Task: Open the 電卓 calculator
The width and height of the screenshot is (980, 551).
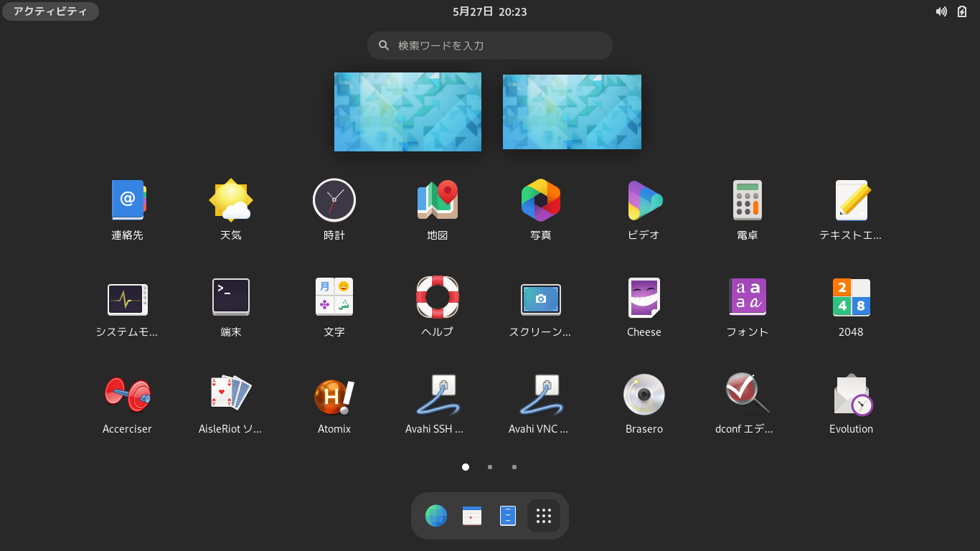Action: pyautogui.click(x=748, y=200)
